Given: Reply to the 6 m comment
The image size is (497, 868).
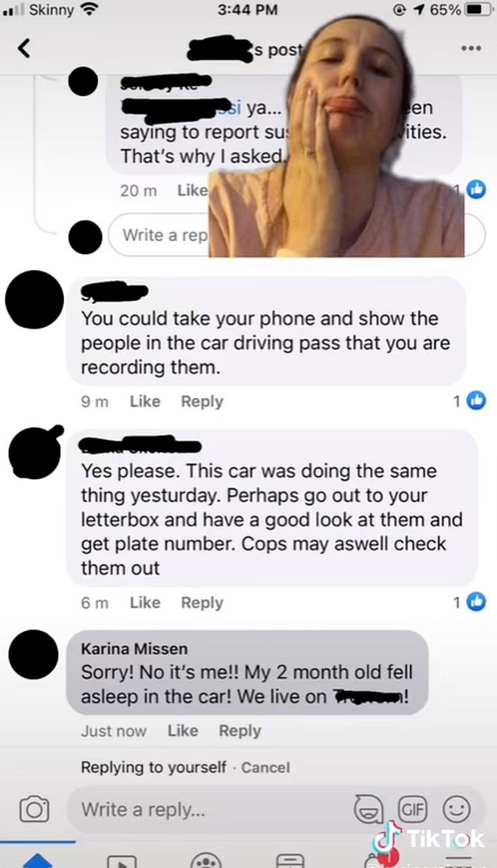Looking at the screenshot, I should tap(202, 603).
